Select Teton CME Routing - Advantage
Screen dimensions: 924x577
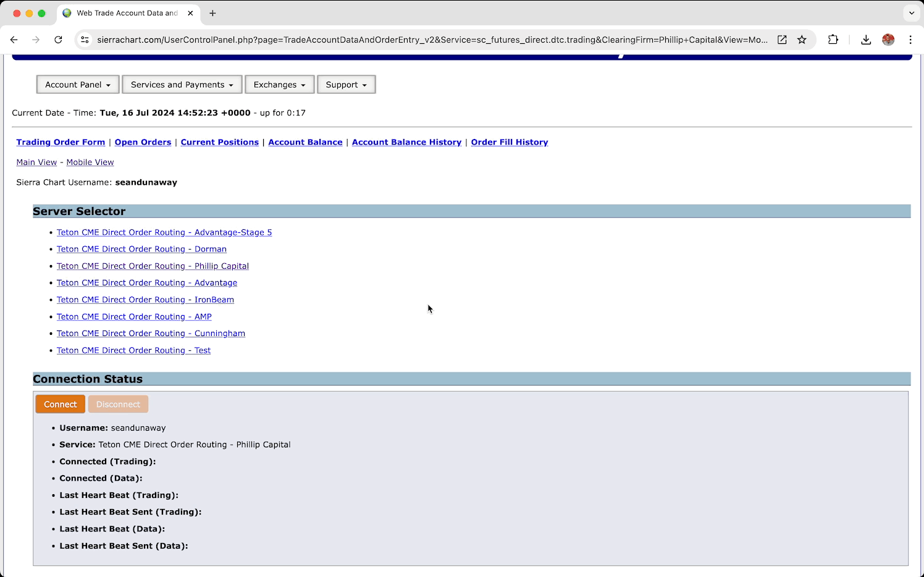(147, 283)
